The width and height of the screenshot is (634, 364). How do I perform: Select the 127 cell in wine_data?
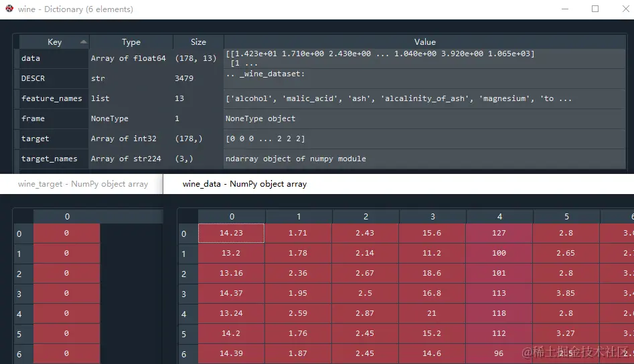499,233
